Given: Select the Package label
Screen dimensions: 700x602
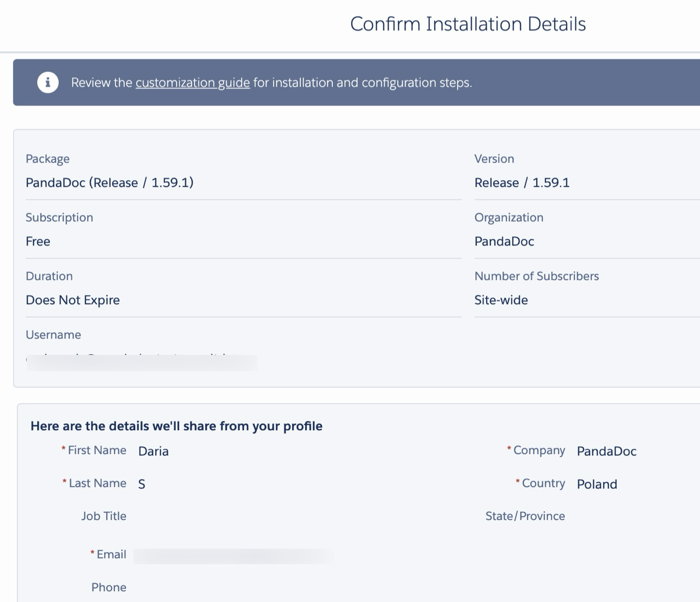Looking at the screenshot, I should tap(47, 159).
